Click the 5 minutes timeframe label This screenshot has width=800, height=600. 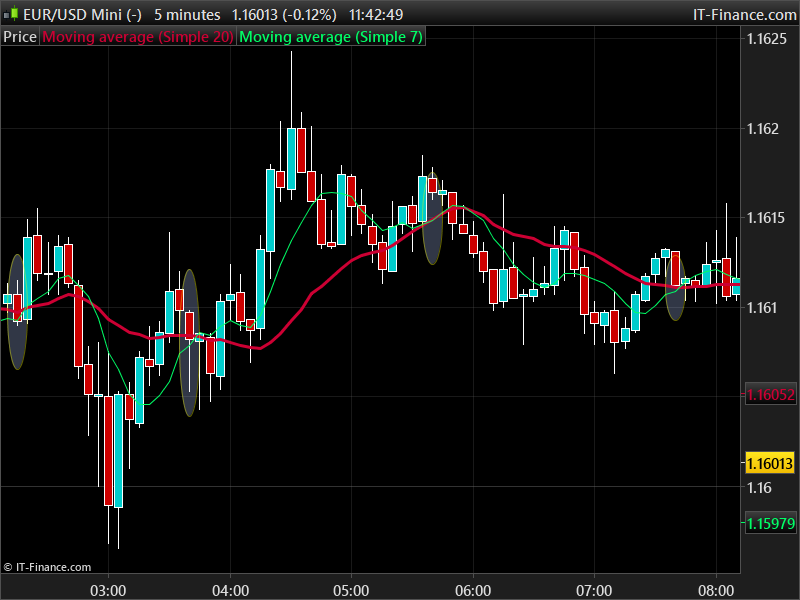[187, 14]
